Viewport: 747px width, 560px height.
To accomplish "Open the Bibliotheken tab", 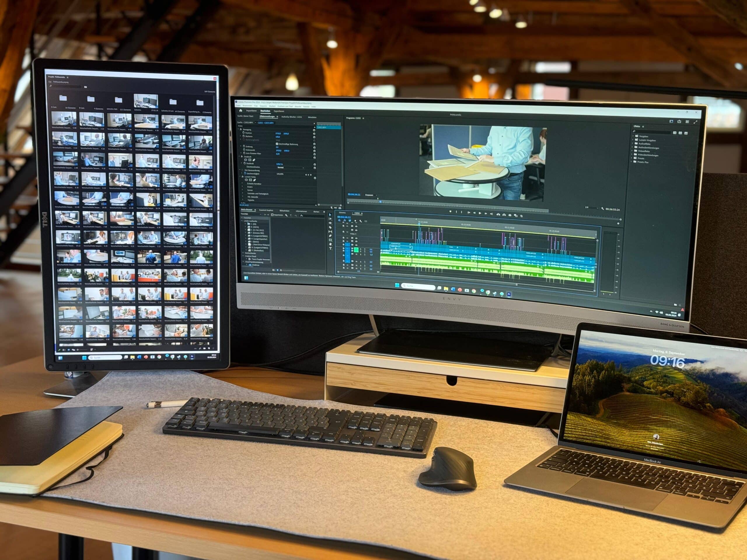I will pyautogui.click(x=285, y=211).
